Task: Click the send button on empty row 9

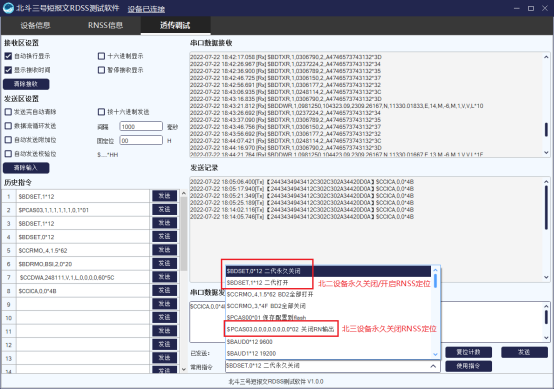Action: click(x=165, y=304)
